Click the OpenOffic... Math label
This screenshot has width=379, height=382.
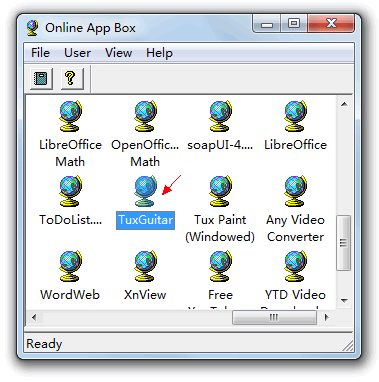(145, 153)
